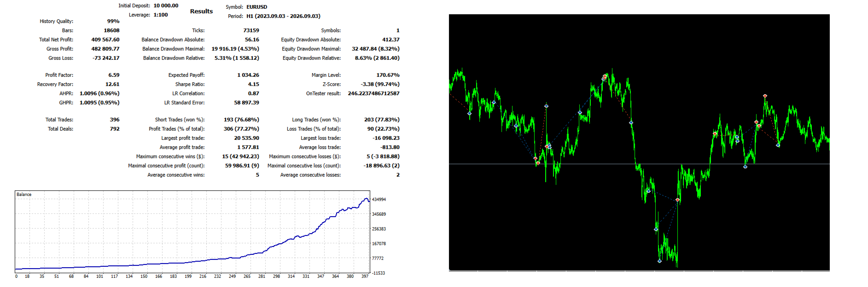Click the Total Net Profit value 409 567.60
The width and height of the screenshot is (868, 287).
pos(105,40)
